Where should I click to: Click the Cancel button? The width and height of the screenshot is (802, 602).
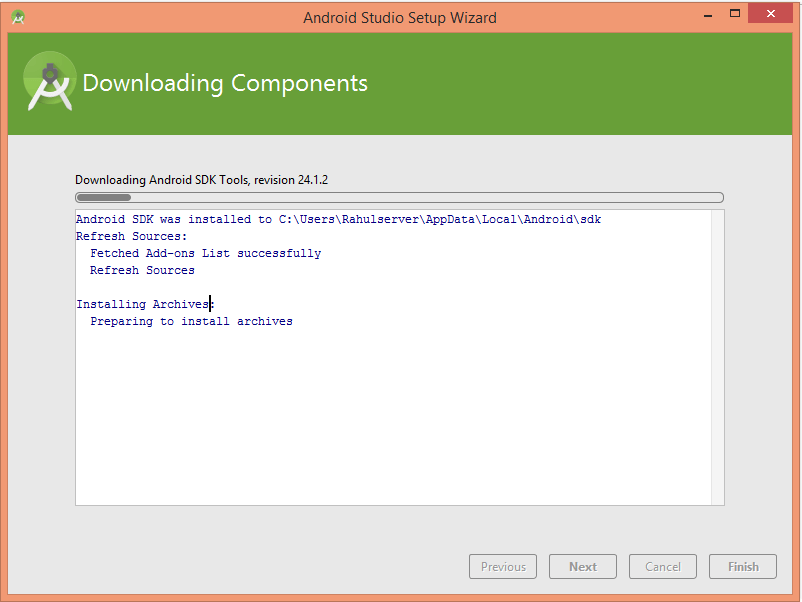tap(662, 567)
